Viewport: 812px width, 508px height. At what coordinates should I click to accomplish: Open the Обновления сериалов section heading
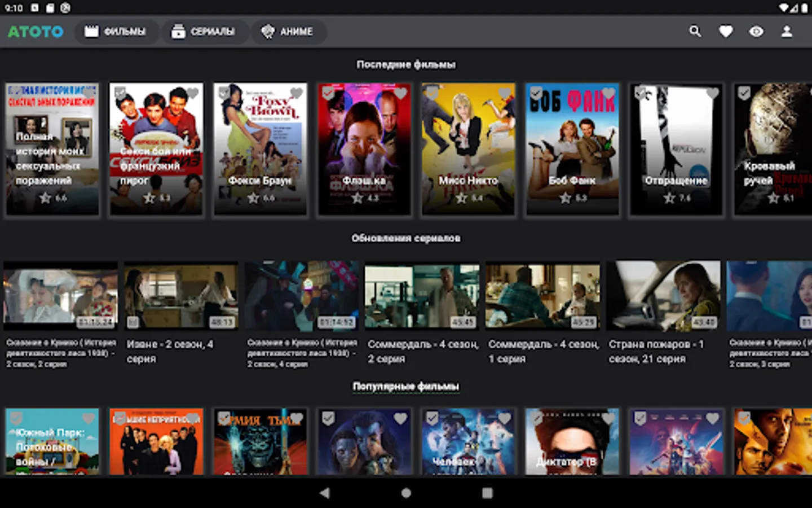(406, 238)
